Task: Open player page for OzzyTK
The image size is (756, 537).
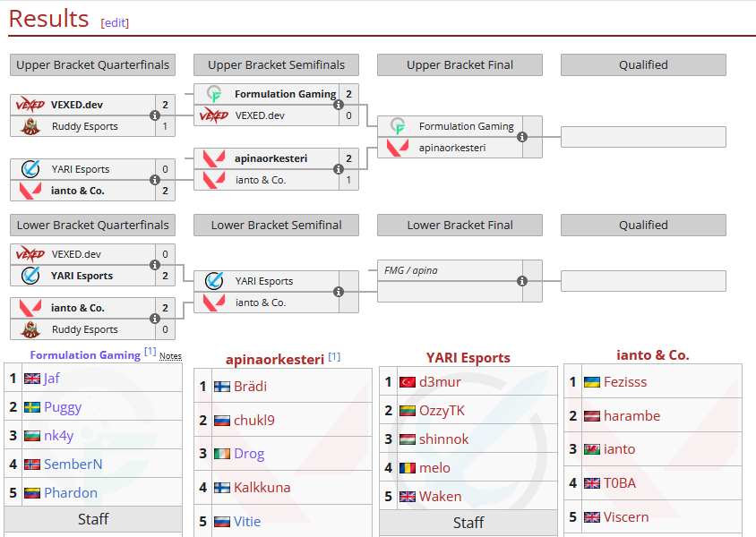Action: coord(442,411)
